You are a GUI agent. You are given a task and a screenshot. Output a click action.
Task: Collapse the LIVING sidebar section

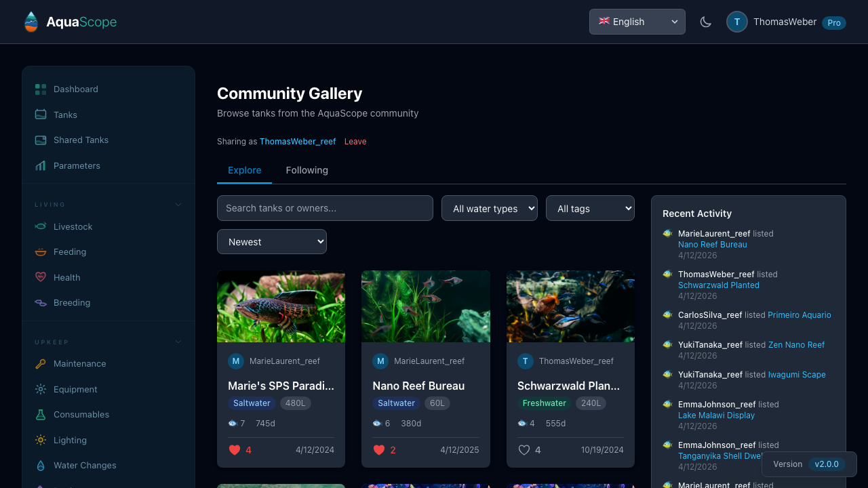[178, 204]
